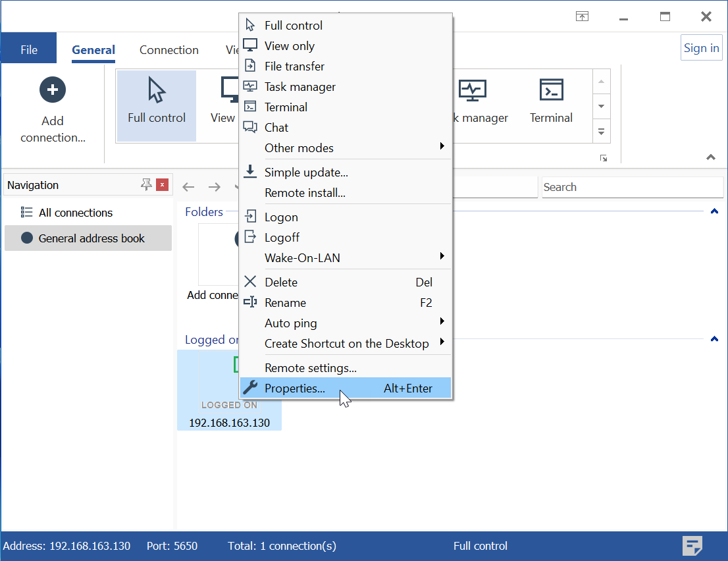Image resolution: width=728 pixels, height=561 pixels.
Task: Select All connections in the Navigation tree
Action: tap(75, 213)
